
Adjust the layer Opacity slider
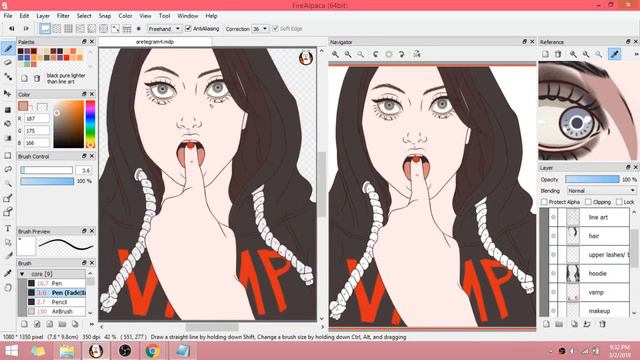click(592, 179)
